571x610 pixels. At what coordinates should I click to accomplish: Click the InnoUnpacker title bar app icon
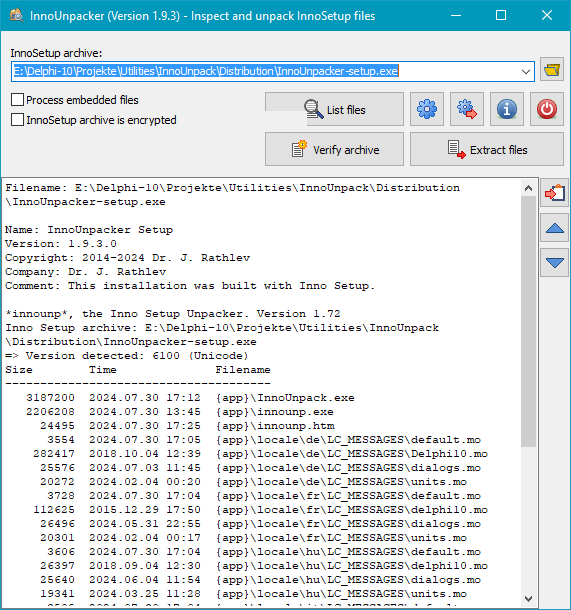coord(16,16)
